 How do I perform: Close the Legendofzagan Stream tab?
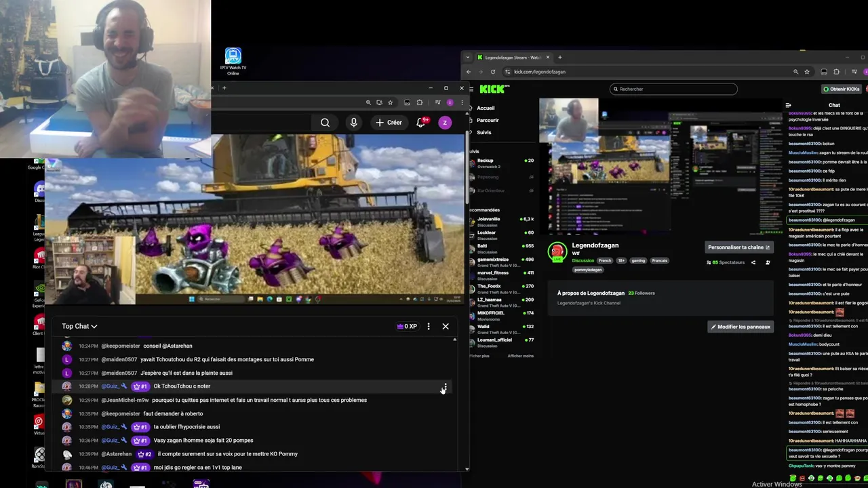tap(548, 58)
